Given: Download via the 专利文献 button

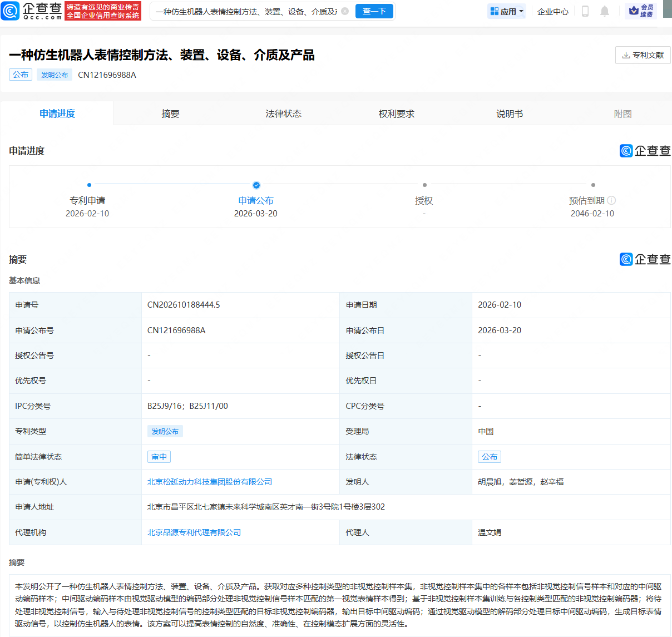Looking at the screenshot, I should 643,55.
